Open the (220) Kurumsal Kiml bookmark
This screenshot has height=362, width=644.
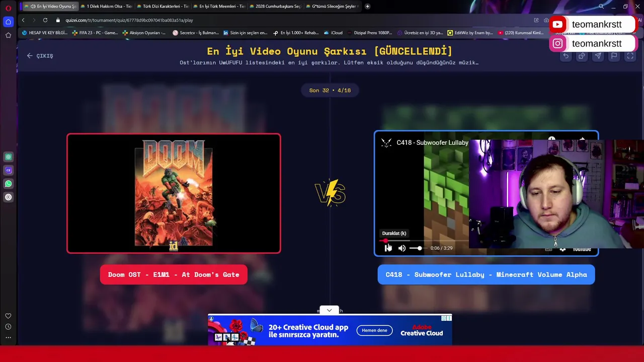click(521, 33)
